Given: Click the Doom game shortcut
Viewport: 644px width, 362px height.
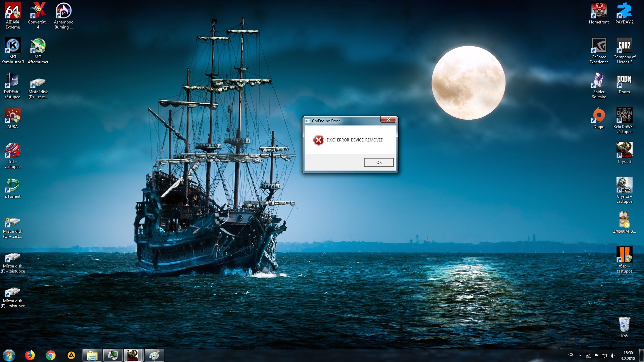Looking at the screenshot, I should click(624, 81).
